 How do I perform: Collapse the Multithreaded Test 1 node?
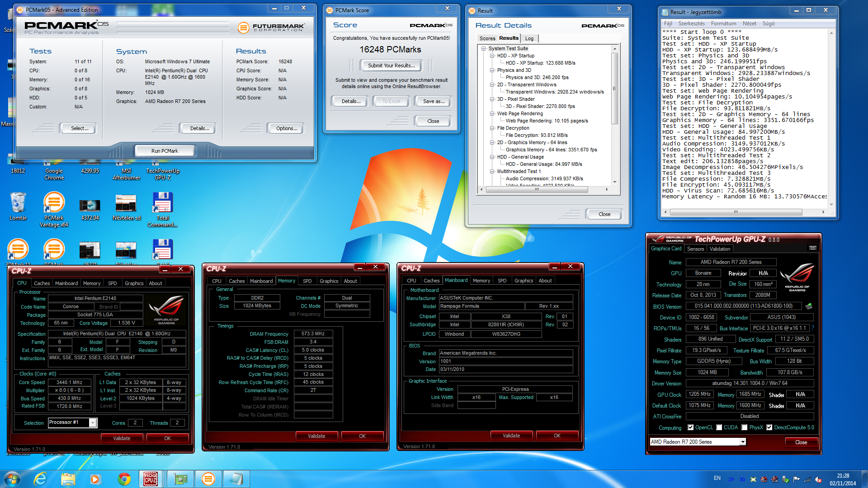492,171
